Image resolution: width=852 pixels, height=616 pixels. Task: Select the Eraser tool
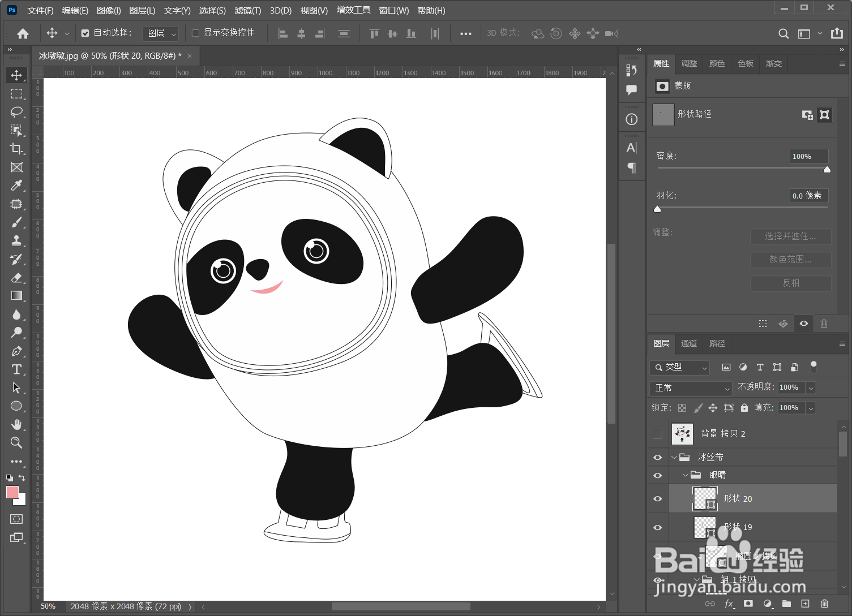coord(16,277)
